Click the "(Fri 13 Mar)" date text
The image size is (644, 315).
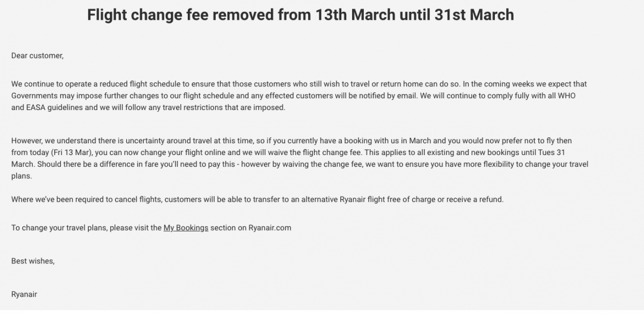pos(70,152)
